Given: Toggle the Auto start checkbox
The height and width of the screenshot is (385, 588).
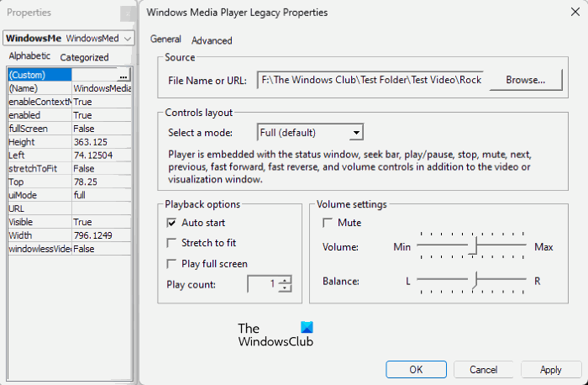Looking at the screenshot, I should click(x=171, y=223).
